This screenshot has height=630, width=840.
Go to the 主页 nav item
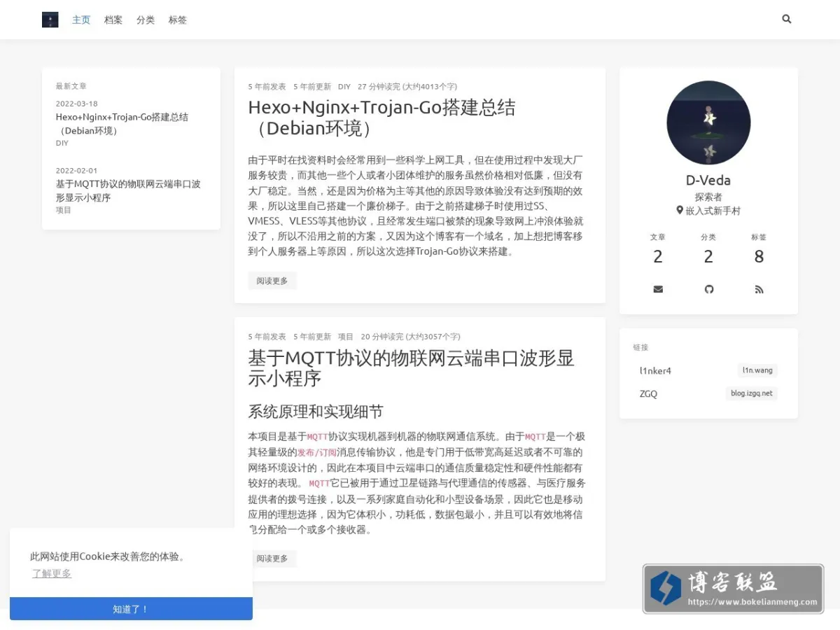point(81,20)
